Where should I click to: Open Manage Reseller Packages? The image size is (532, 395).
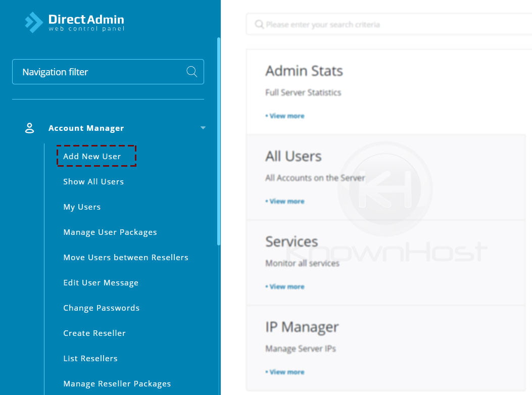(x=117, y=383)
